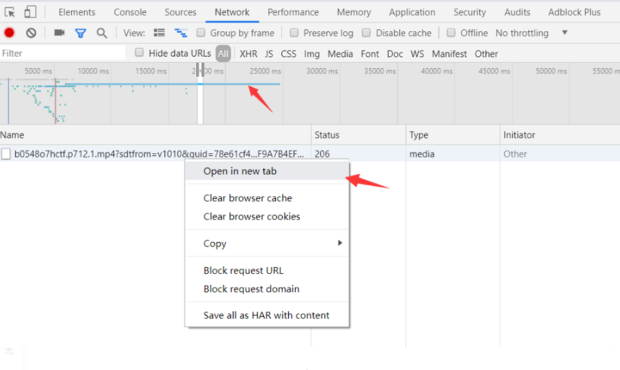Tick the Offline checkbox
The width and height of the screenshot is (620, 370).
451,32
